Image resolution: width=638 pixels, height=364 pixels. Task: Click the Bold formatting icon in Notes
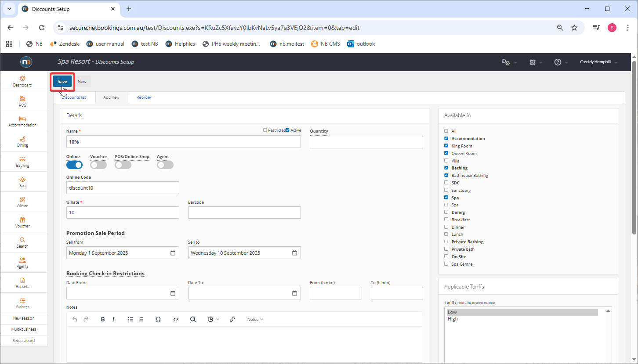tap(103, 319)
